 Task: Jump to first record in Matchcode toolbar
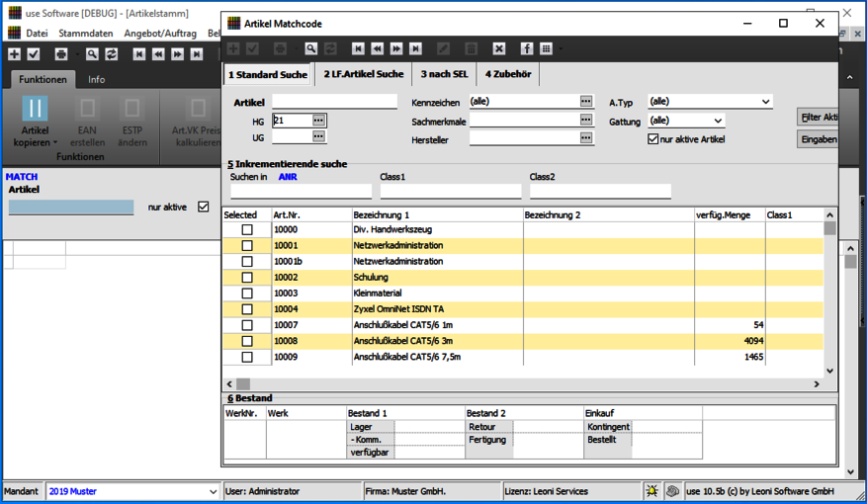[358, 49]
